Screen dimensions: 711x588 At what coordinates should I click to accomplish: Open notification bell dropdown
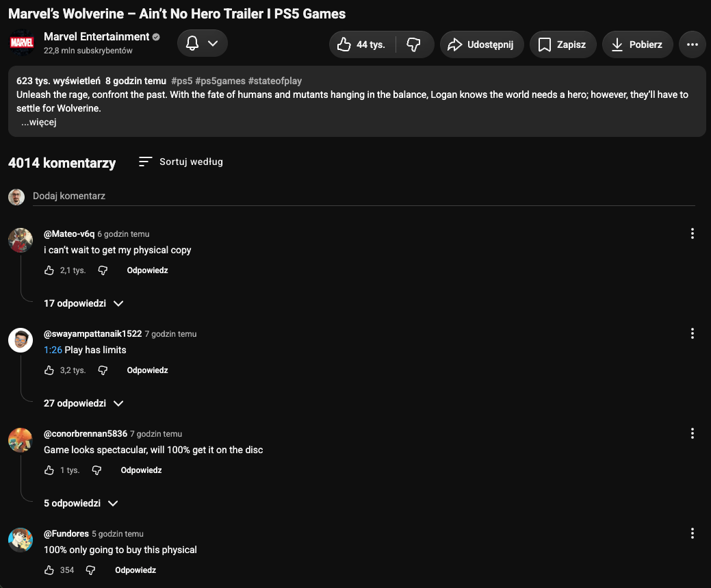tap(203, 43)
